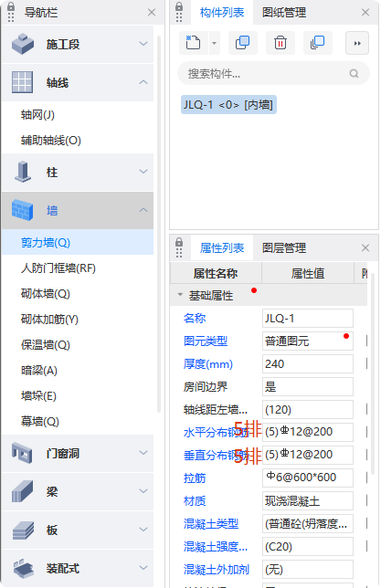Toggle the lock icon on 导航栏 panel
This screenshot has width=381, height=588.
(x=11, y=6)
